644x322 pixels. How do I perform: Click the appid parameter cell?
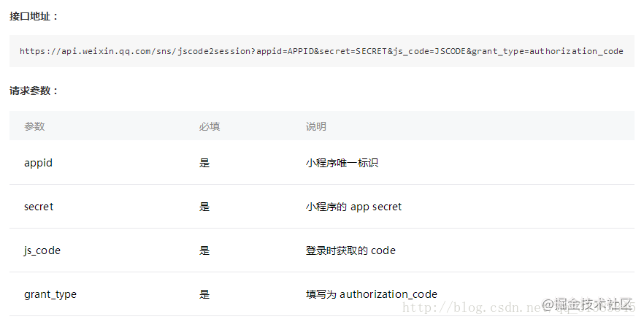38,163
